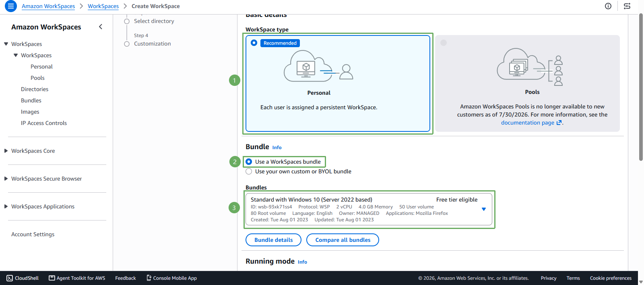Click external link icon after documentation page
The width and height of the screenshot is (644, 285).
click(559, 123)
